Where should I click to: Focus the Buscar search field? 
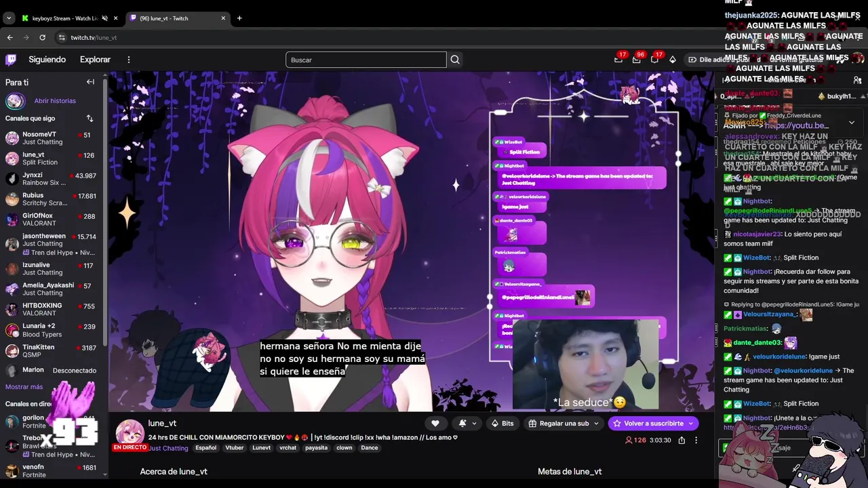click(366, 60)
